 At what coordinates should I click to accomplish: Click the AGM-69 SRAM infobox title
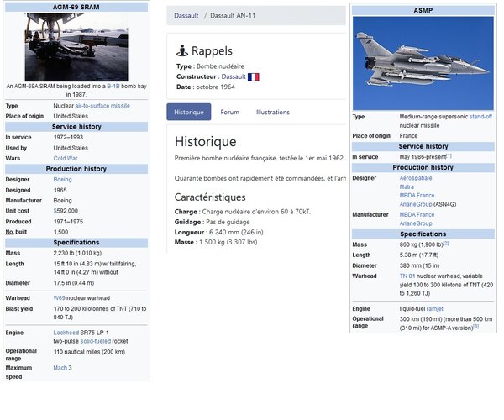76,7
